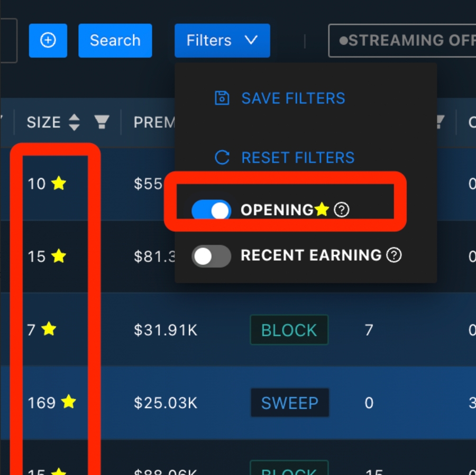Screen dimensions: 476x475
Task: Open help icon next to OPENING
Action: click(342, 210)
